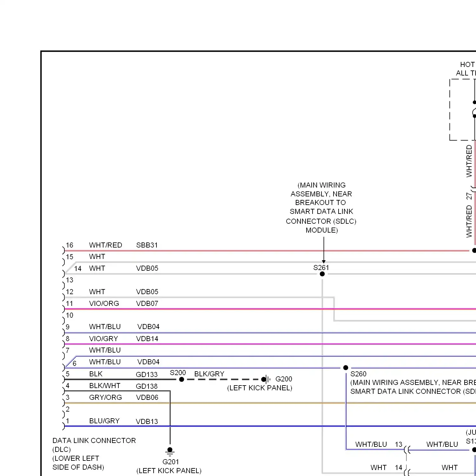This screenshot has height=476, width=476.
Task: Click the VIO/GRY wire color label
Action: 103,339
